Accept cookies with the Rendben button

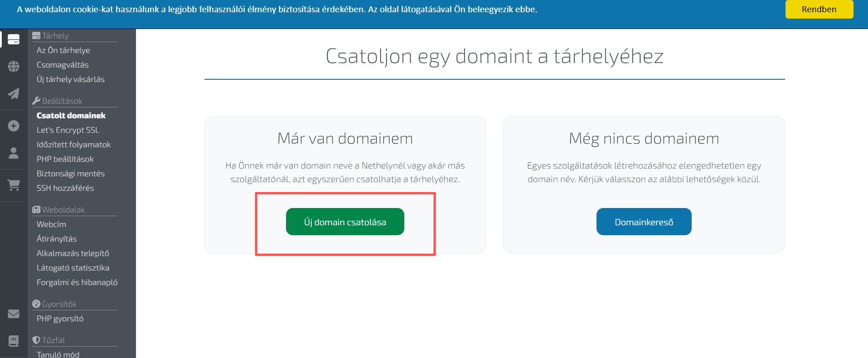pos(819,9)
